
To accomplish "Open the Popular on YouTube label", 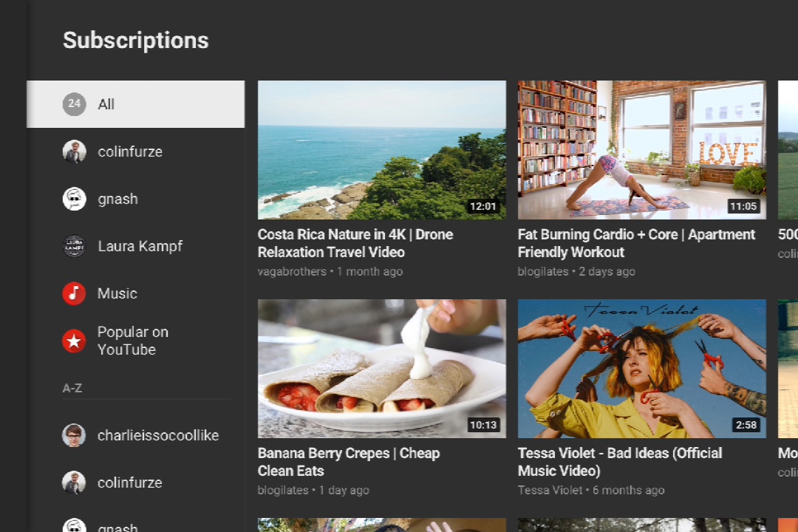I will click(x=133, y=341).
